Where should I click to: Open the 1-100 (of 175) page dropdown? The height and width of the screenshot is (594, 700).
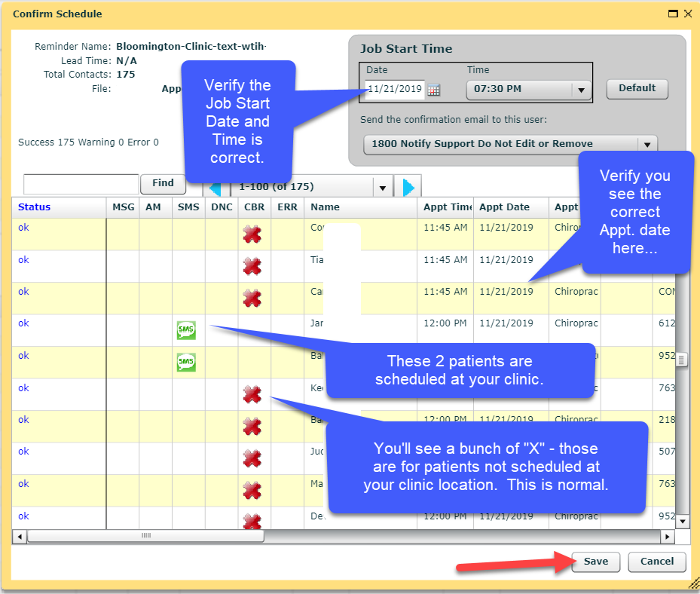(382, 187)
